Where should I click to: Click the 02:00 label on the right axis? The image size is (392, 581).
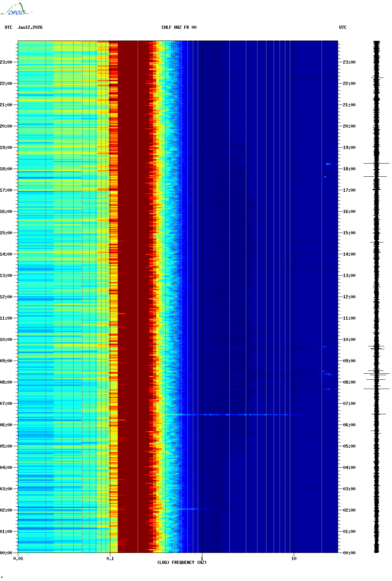(349, 510)
